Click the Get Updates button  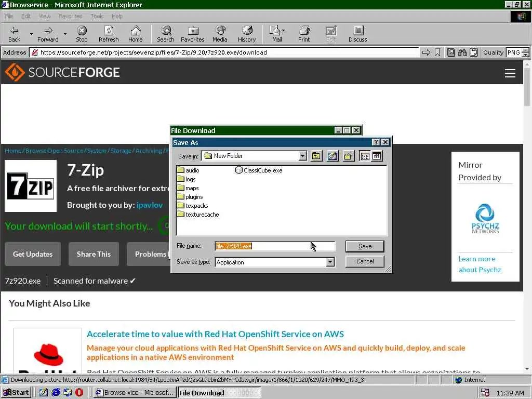coord(33,254)
